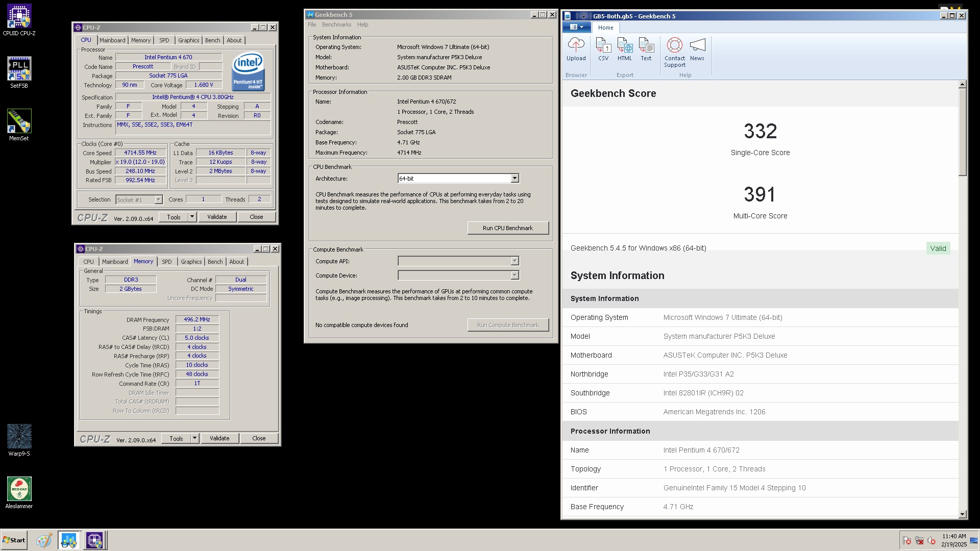Open the Warp9-S desktop icon
Screen dimensions: 980x551
tap(19, 440)
